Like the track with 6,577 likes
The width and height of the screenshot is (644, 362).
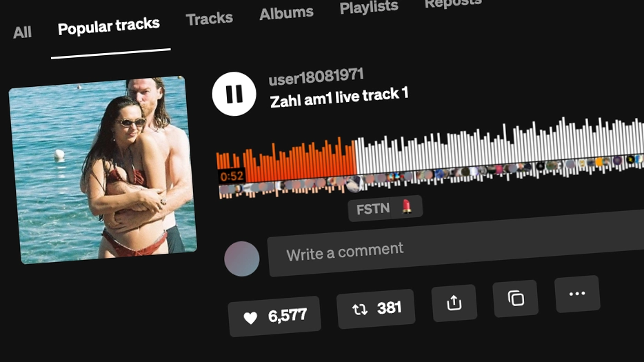click(x=274, y=316)
